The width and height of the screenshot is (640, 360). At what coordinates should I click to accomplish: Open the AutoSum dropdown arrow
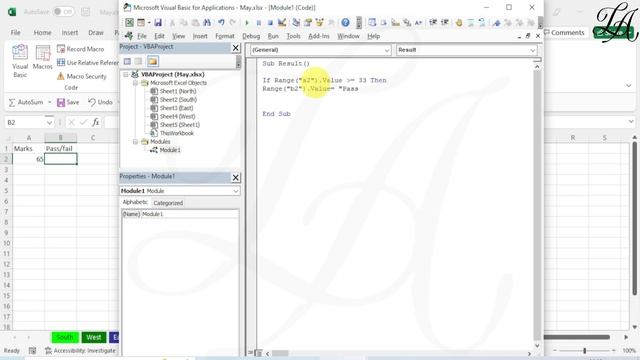(x=50, y=102)
